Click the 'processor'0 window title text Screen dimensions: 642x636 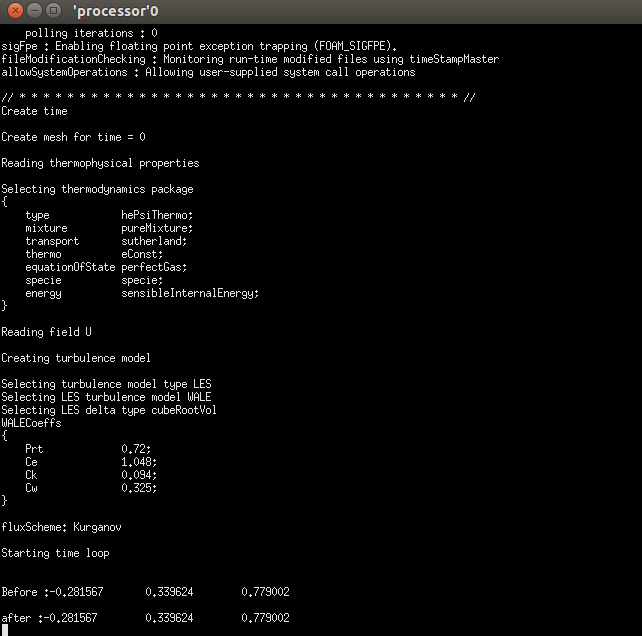[115, 11]
